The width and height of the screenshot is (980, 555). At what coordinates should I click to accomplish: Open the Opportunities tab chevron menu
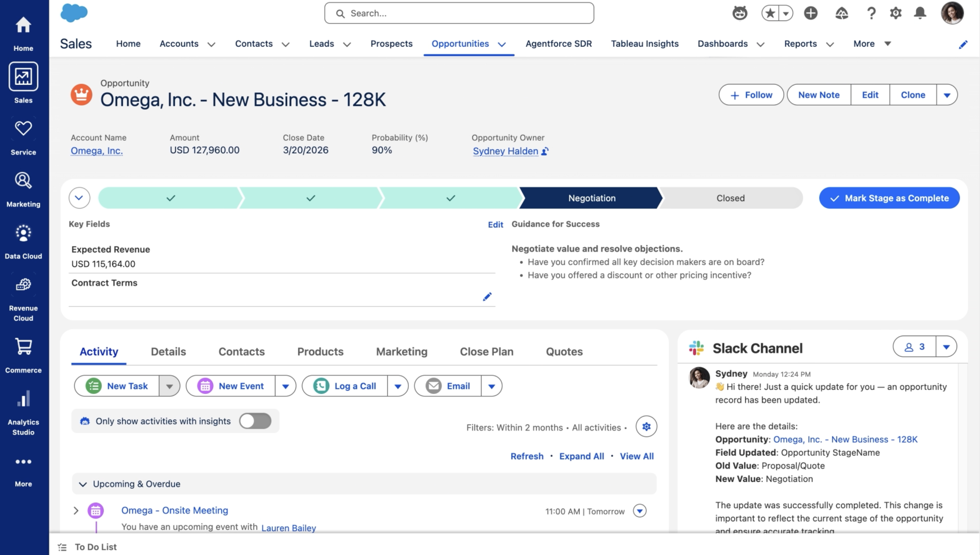coord(502,44)
